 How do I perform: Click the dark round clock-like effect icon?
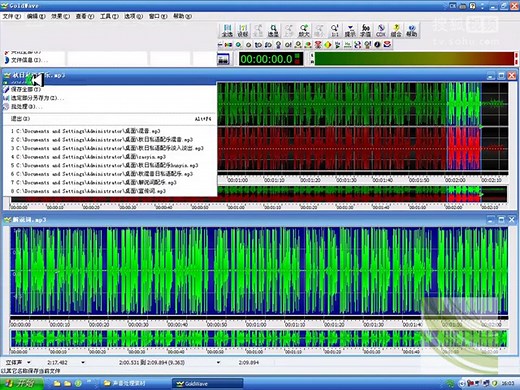tap(377, 45)
